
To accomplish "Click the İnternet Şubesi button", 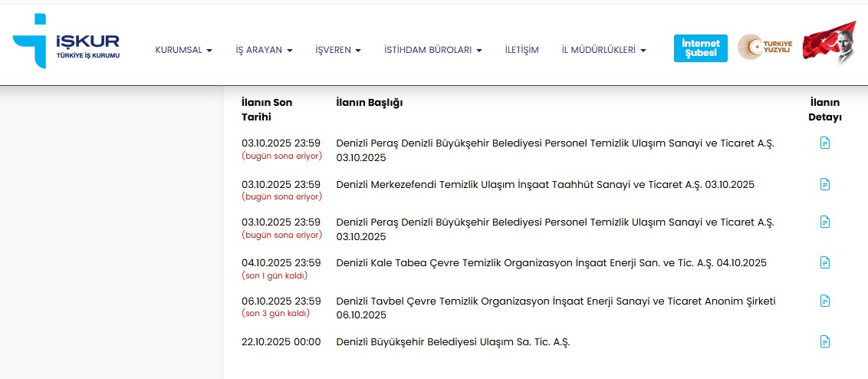I will [700, 48].
